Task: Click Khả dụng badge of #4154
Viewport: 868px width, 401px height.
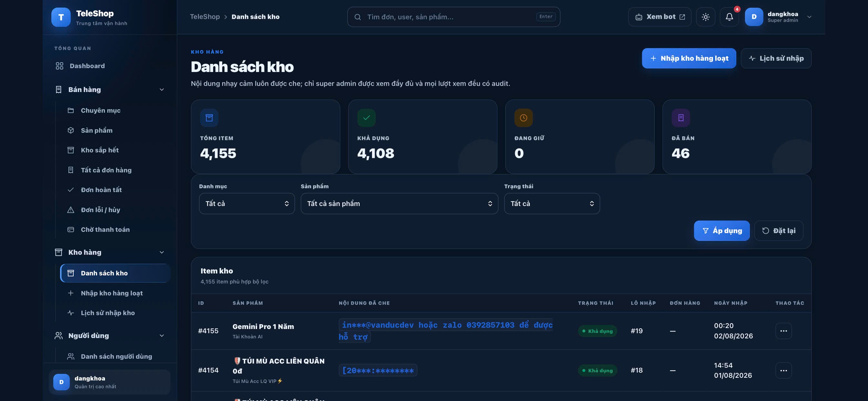Action: pos(597,370)
